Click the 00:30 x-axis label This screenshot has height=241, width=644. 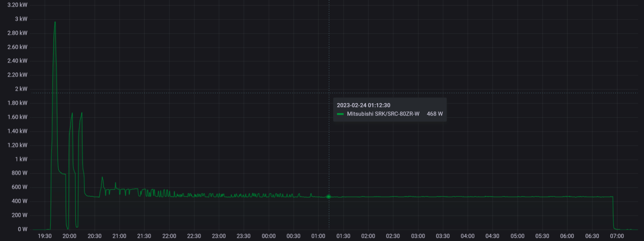point(293,236)
